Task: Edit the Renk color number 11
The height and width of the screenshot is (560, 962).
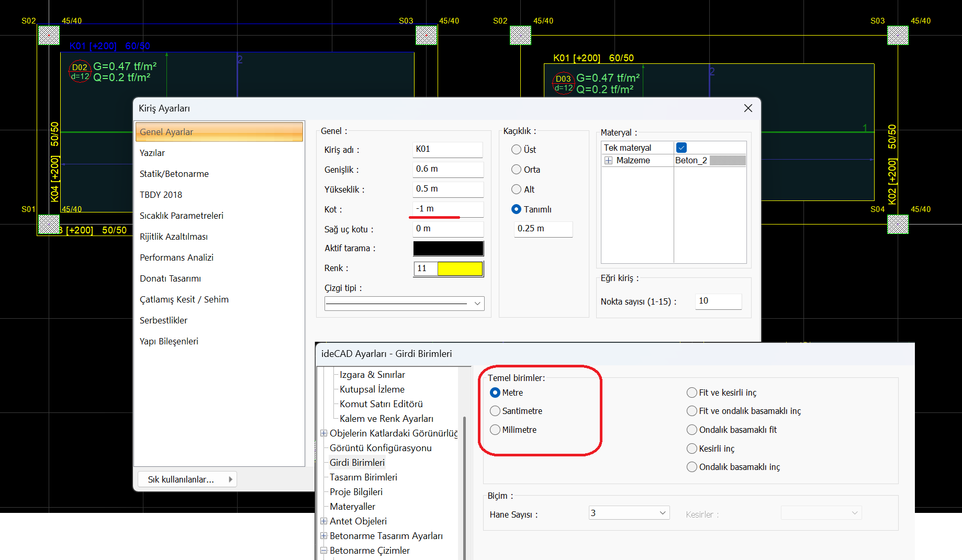Action: 426,268
